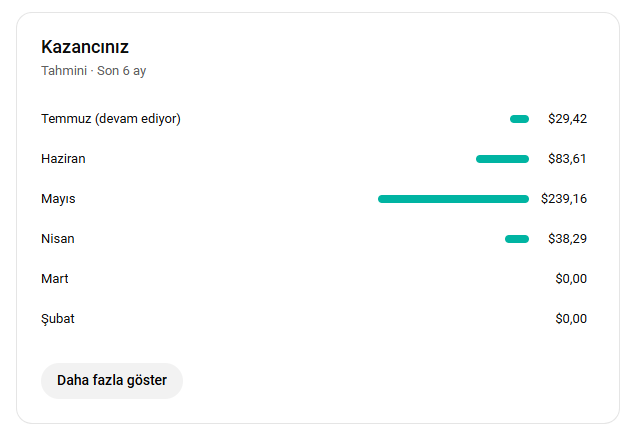Click the $0,00 amount for Mart

click(571, 279)
